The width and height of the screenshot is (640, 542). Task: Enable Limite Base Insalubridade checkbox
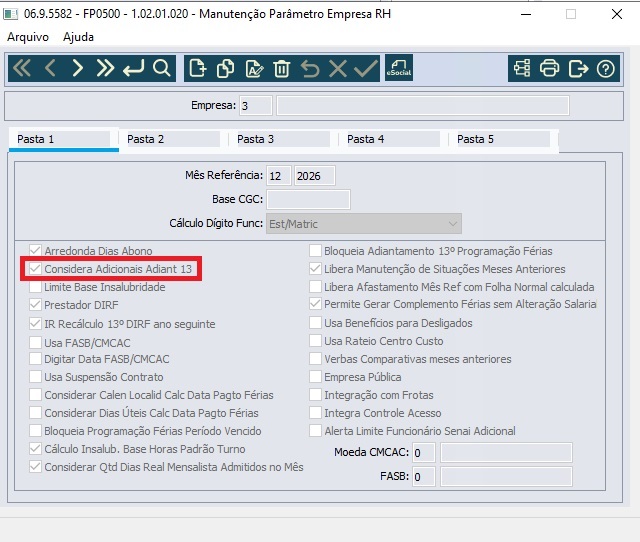(x=36, y=287)
